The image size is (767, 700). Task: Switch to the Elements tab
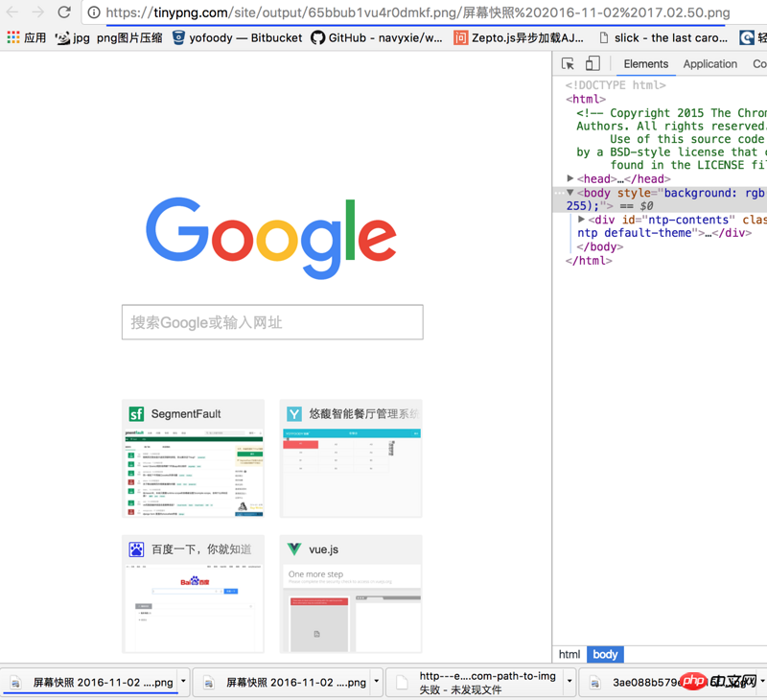click(x=645, y=64)
